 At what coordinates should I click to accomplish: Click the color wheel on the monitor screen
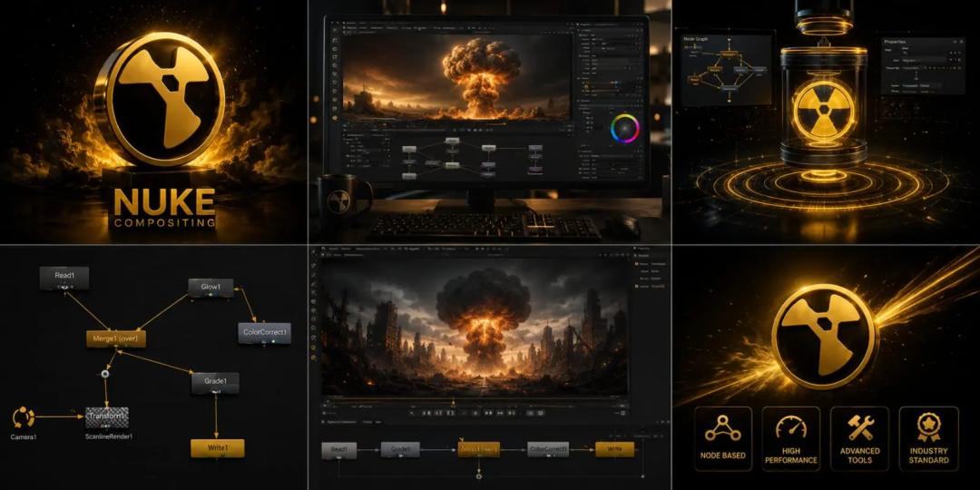(625, 128)
